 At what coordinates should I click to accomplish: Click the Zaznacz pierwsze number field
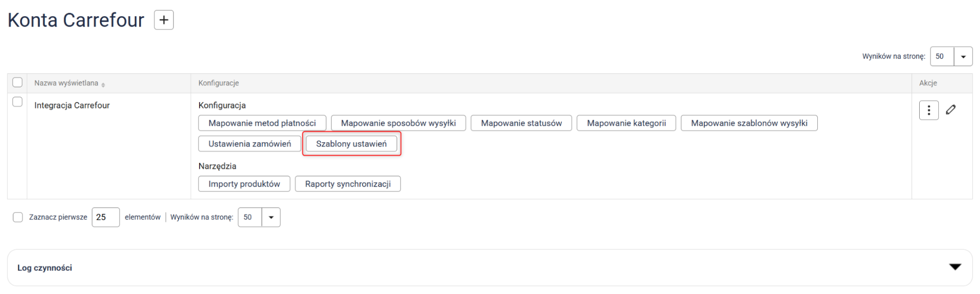click(105, 217)
